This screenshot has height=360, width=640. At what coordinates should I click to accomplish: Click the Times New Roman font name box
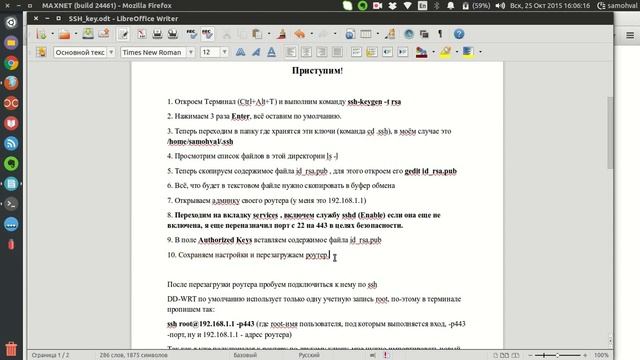pyautogui.click(x=153, y=52)
